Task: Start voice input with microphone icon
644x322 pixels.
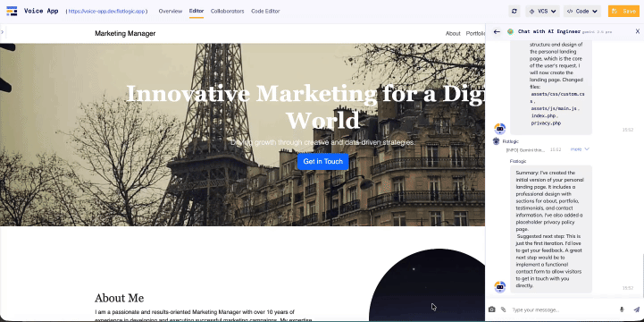Action: 622,309
